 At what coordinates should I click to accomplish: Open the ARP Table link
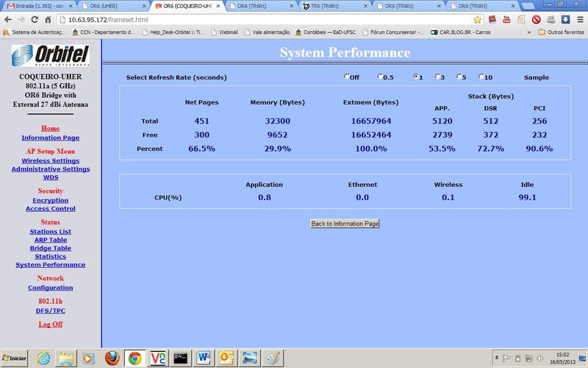click(x=50, y=240)
